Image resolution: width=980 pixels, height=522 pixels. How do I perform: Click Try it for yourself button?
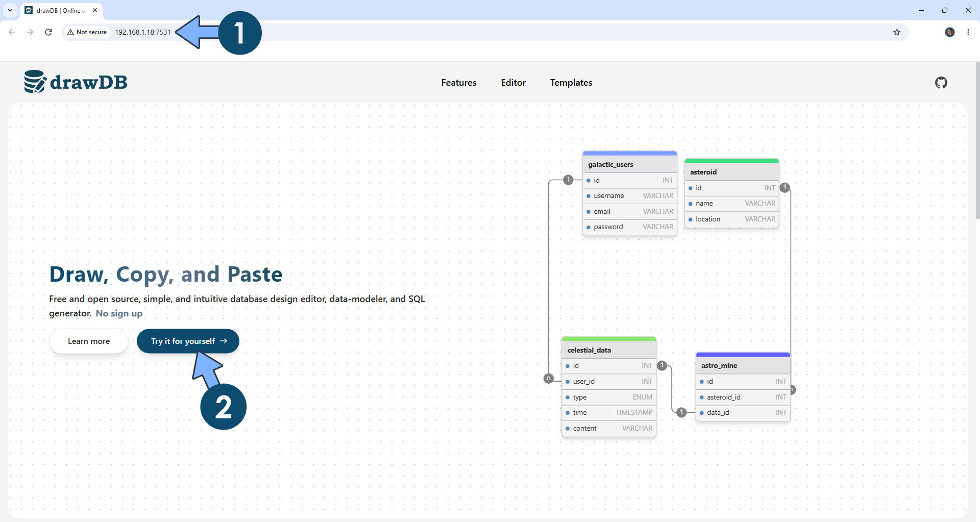[188, 341]
